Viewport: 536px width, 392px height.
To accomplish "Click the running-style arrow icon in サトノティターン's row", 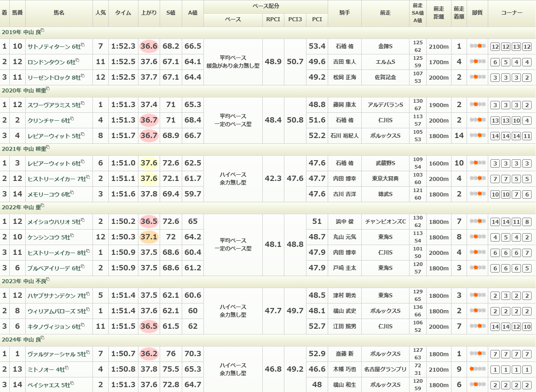I will coord(477,46).
